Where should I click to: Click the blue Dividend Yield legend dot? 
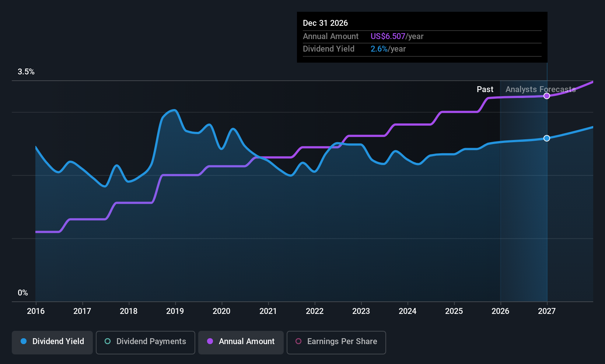point(24,341)
